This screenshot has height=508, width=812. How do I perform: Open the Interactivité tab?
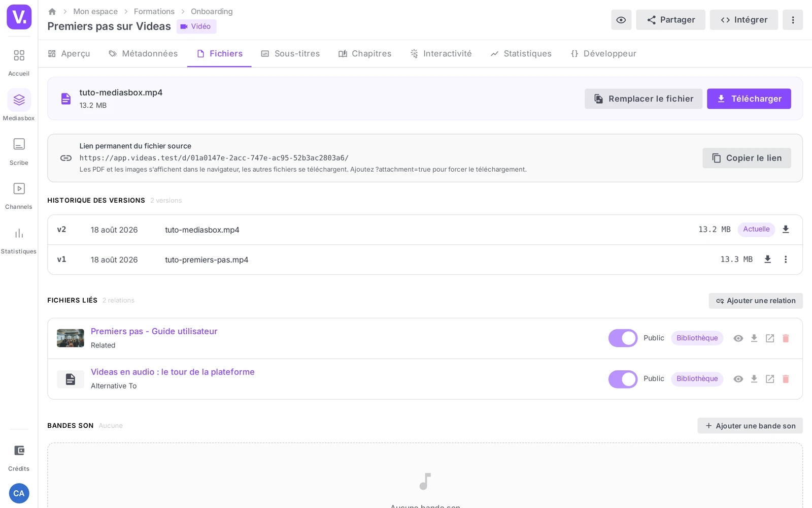(x=441, y=53)
